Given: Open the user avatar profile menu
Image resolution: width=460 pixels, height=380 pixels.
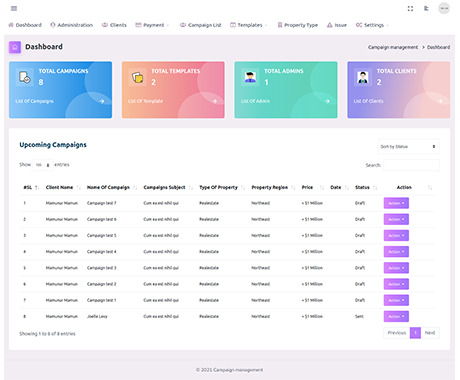Looking at the screenshot, I should pyautogui.click(x=444, y=8).
